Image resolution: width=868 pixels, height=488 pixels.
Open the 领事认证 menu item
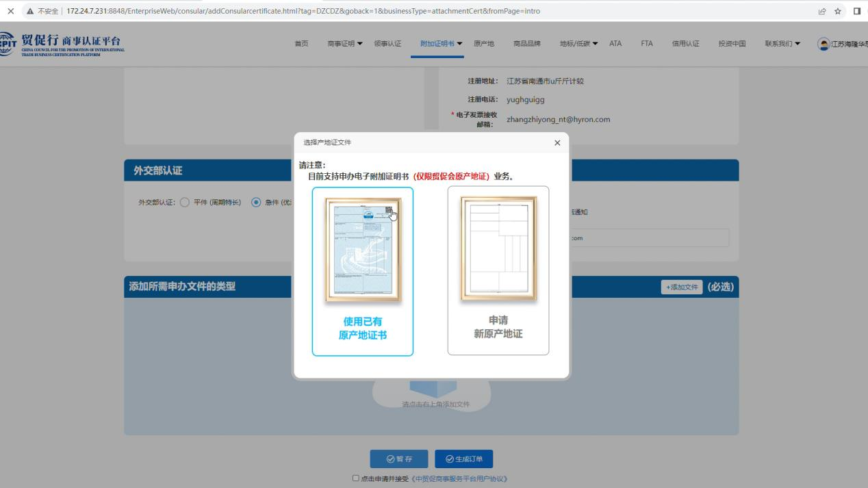pyautogui.click(x=387, y=44)
